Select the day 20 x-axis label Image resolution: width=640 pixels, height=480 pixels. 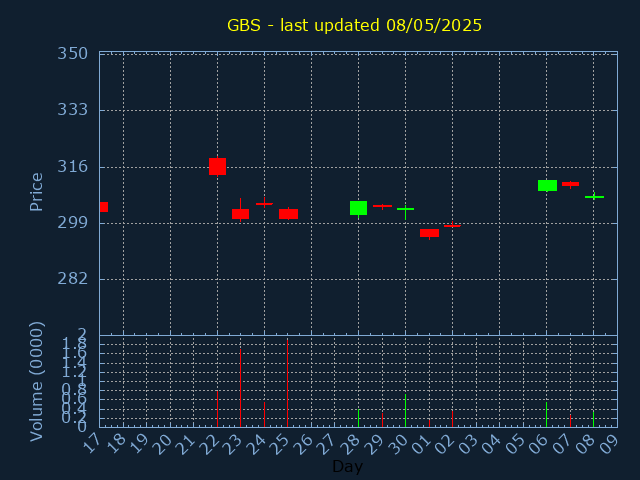pos(162,443)
